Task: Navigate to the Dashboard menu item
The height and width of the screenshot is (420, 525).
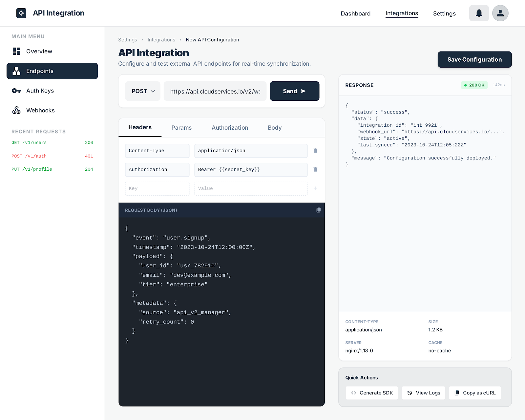Action: tap(356, 13)
